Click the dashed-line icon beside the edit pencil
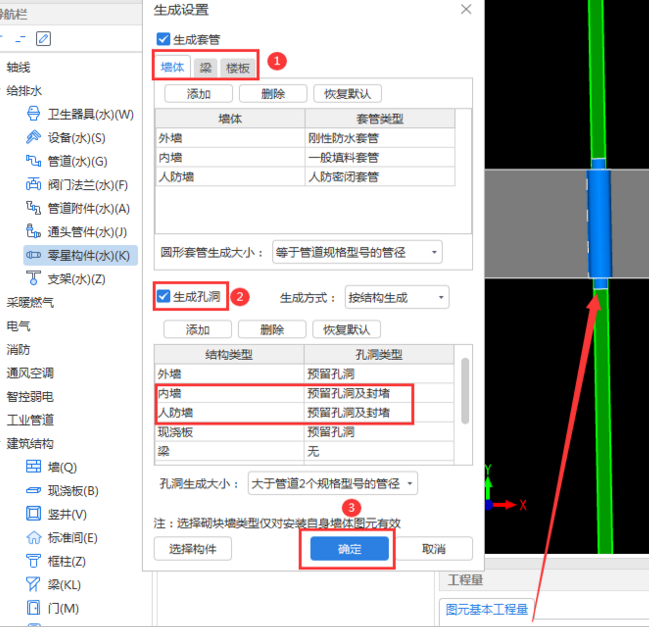Viewport: 649px width, 627px height. click(20, 38)
